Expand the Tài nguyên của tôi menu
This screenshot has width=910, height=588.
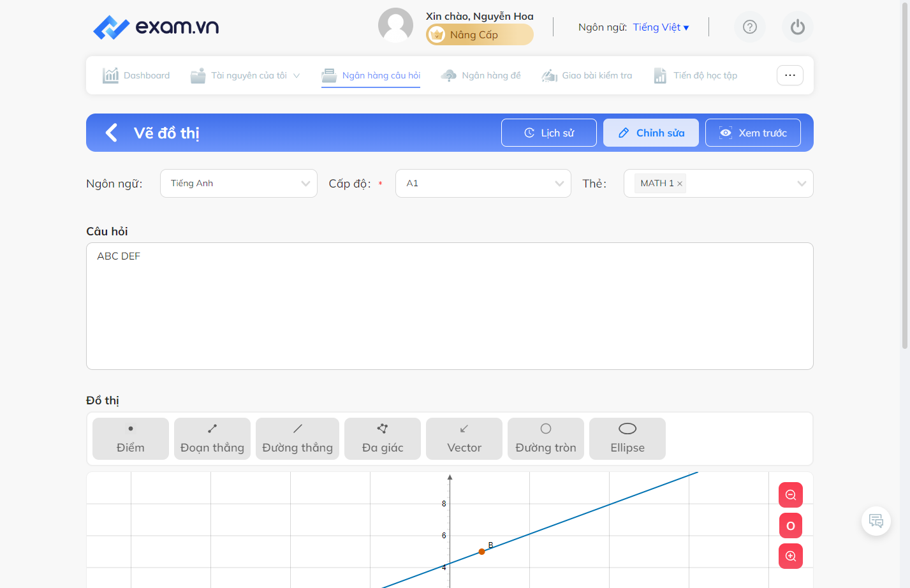click(x=246, y=75)
